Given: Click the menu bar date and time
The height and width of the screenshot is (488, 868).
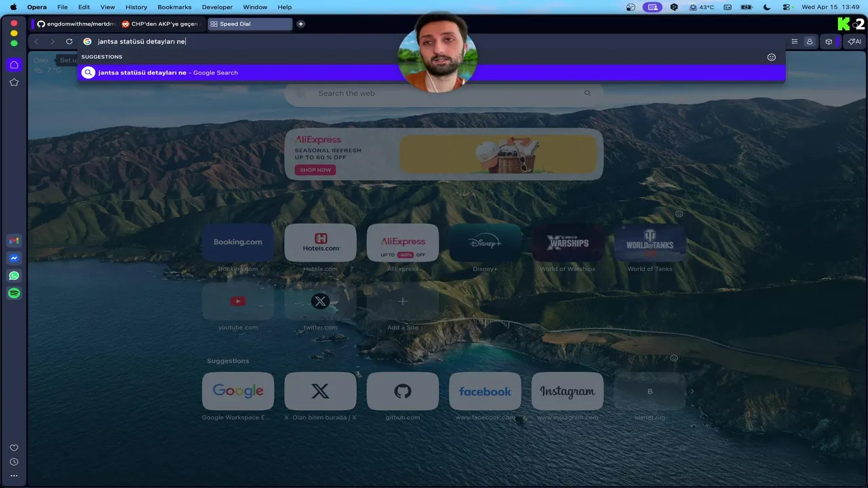Looking at the screenshot, I should 831,7.
